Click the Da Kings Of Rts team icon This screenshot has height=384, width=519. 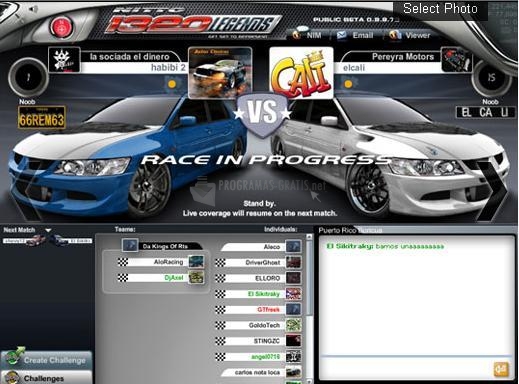click(x=130, y=245)
